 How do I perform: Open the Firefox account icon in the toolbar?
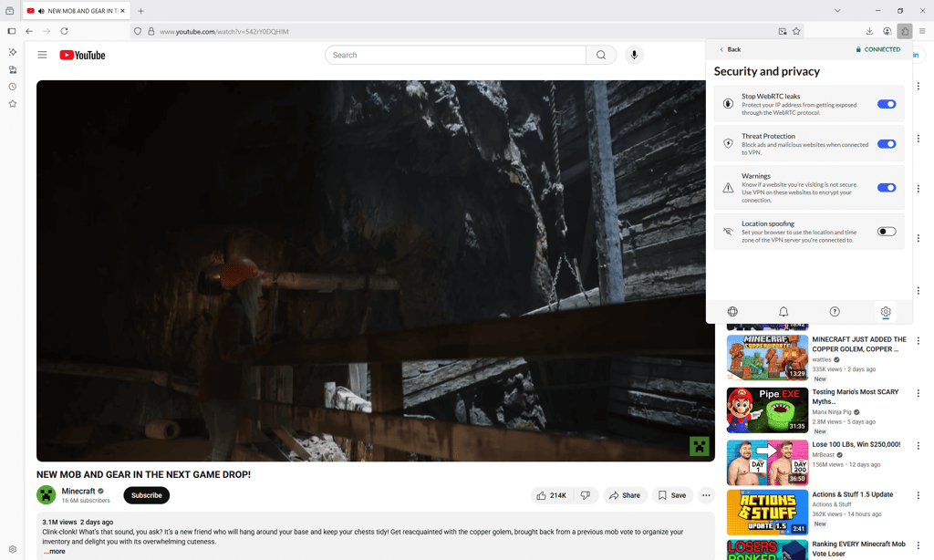pos(887,31)
